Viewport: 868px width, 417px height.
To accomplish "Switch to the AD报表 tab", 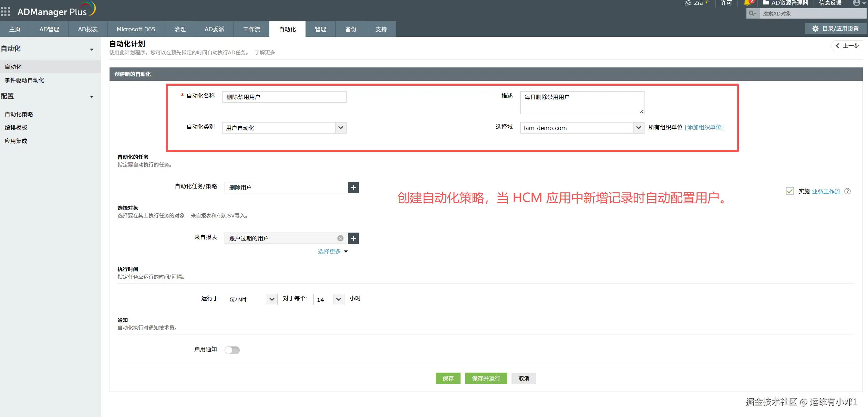I will coord(88,29).
